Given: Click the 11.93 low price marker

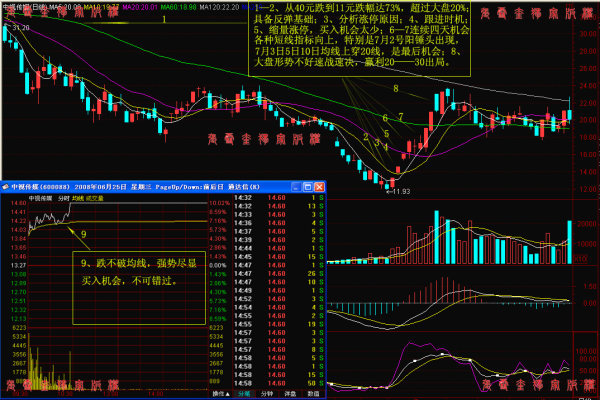Looking at the screenshot, I should coord(398,191).
